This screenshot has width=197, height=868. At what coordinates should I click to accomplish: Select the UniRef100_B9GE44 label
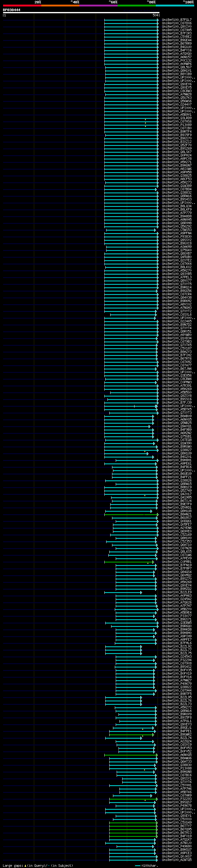(x=177, y=40)
